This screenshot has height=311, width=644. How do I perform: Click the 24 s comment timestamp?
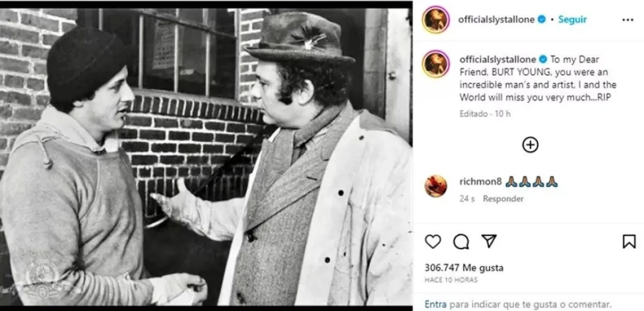(x=466, y=199)
